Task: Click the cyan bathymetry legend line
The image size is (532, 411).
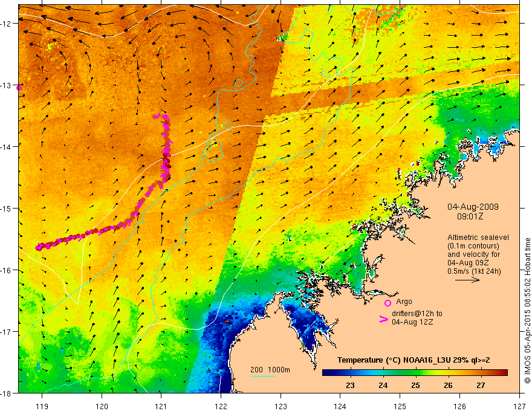Action: 262,376
